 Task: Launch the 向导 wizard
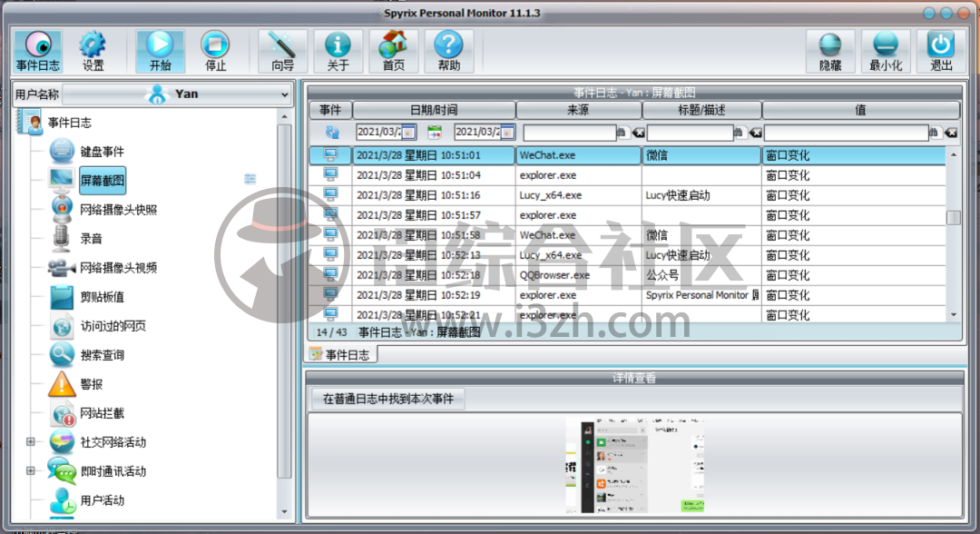point(282,51)
